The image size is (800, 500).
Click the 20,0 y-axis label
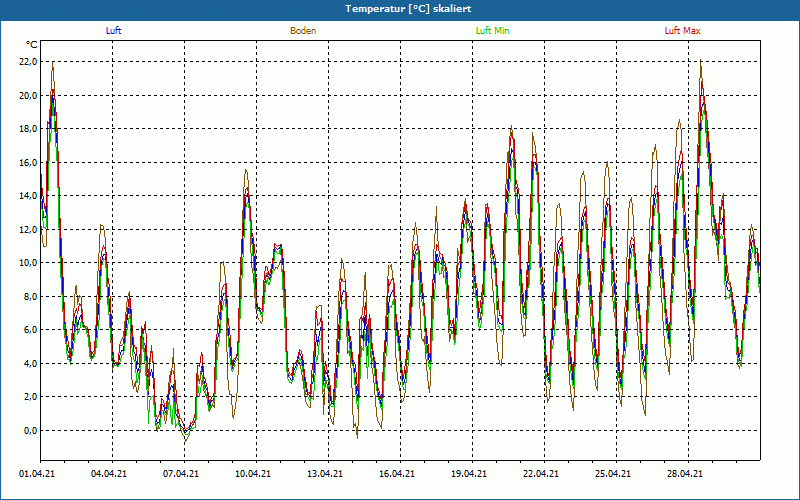[x=28, y=95]
